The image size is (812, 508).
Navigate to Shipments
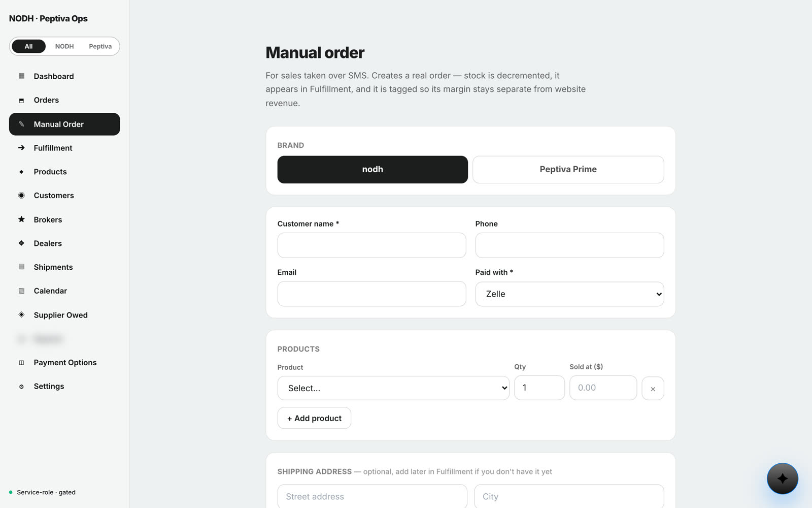click(x=64, y=267)
